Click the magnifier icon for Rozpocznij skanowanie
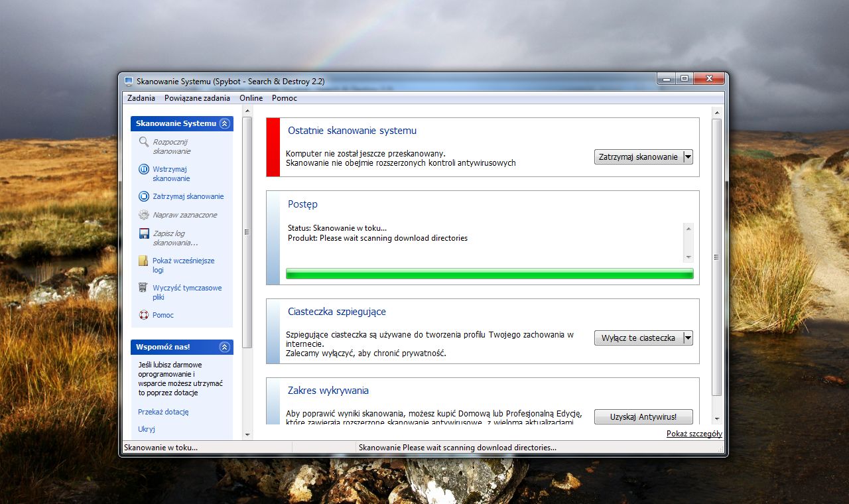849x504 pixels. (144, 142)
